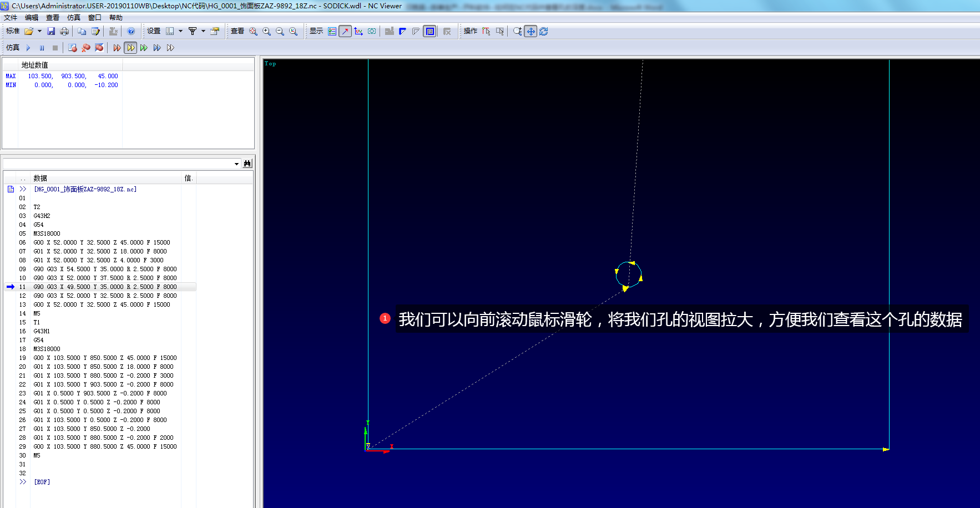Click the binoculars find icon
Image resolution: width=980 pixels, height=508 pixels.
[247, 164]
